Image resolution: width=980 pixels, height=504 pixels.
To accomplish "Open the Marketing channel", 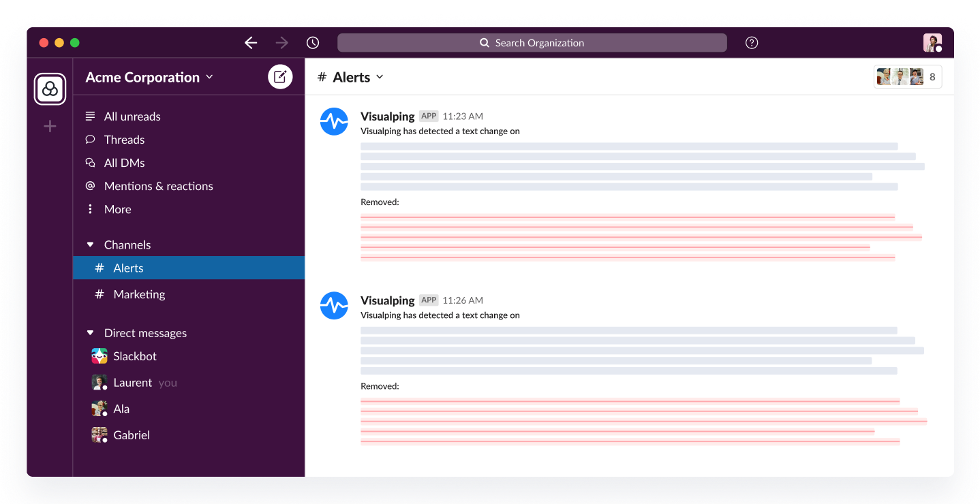I will pos(139,294).
